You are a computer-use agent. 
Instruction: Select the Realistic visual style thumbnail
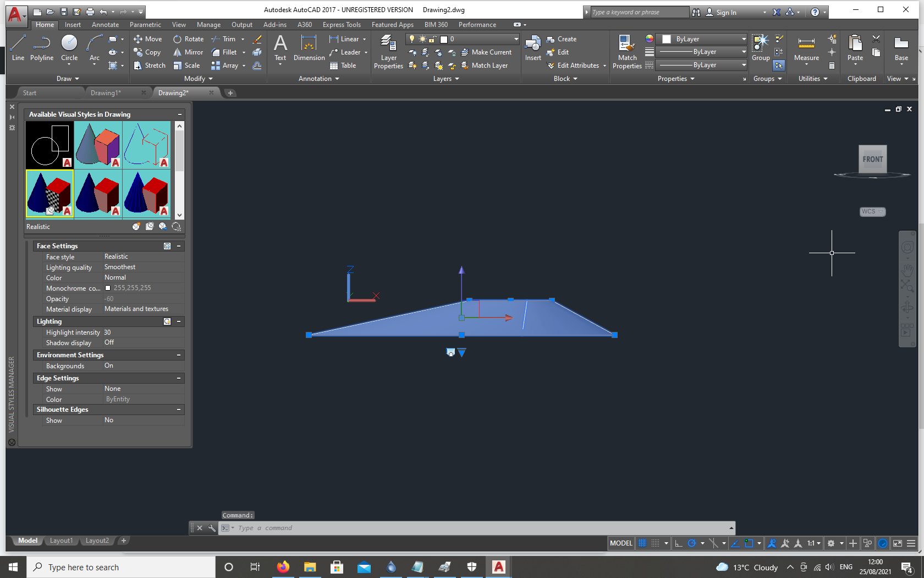pyautogui.click(x=49, y=194)
